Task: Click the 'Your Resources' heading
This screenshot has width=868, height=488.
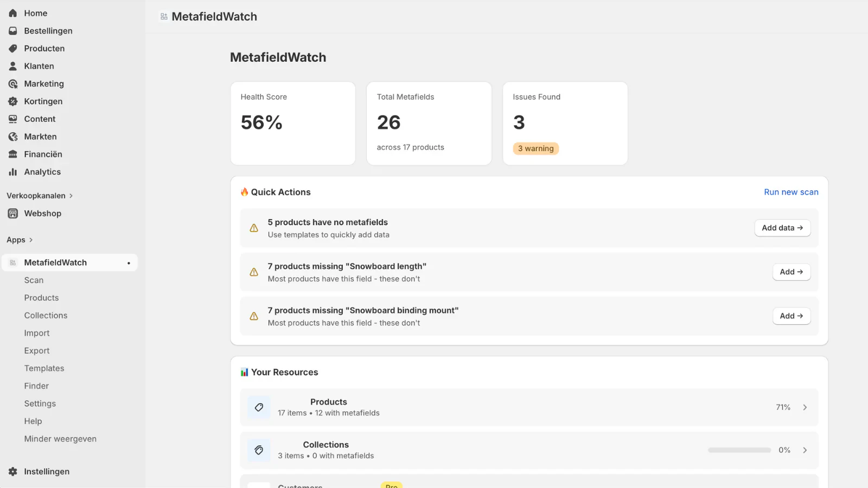Action: [x=284, y=372]
